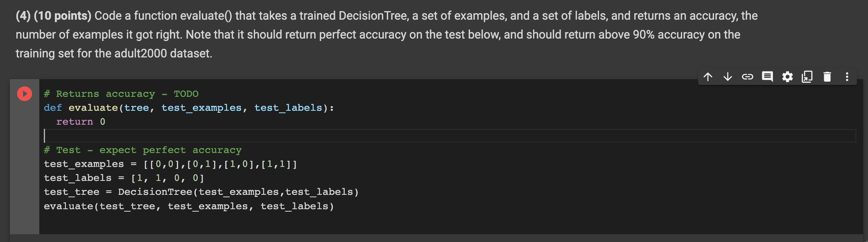The image size is (868, 242).
Task: Click the test_tree DecisionTree line
Action: click(x=201, y=192)
